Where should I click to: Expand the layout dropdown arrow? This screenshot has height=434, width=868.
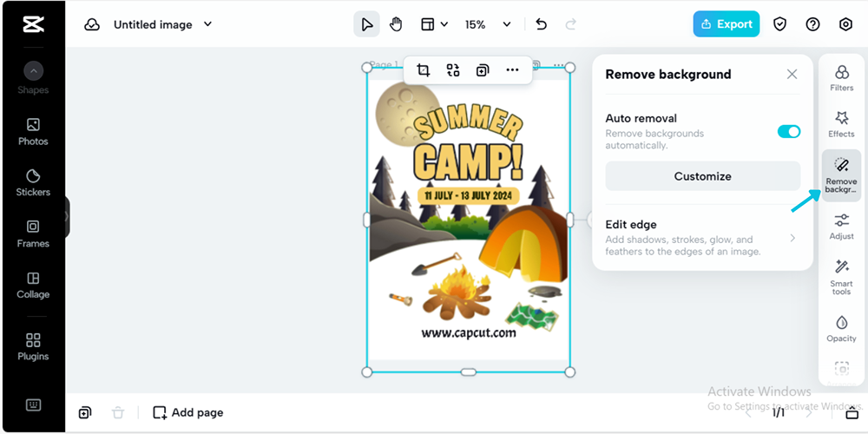tap(444, 24)
